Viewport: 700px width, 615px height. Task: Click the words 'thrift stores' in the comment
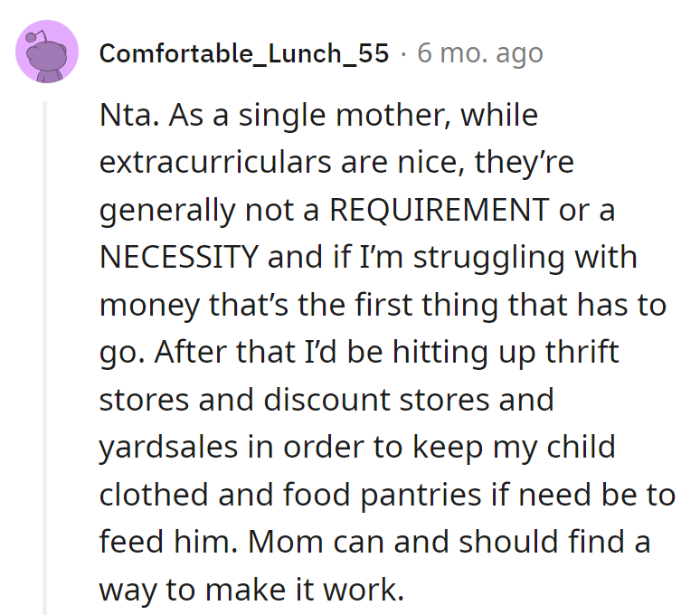[579, 352]
